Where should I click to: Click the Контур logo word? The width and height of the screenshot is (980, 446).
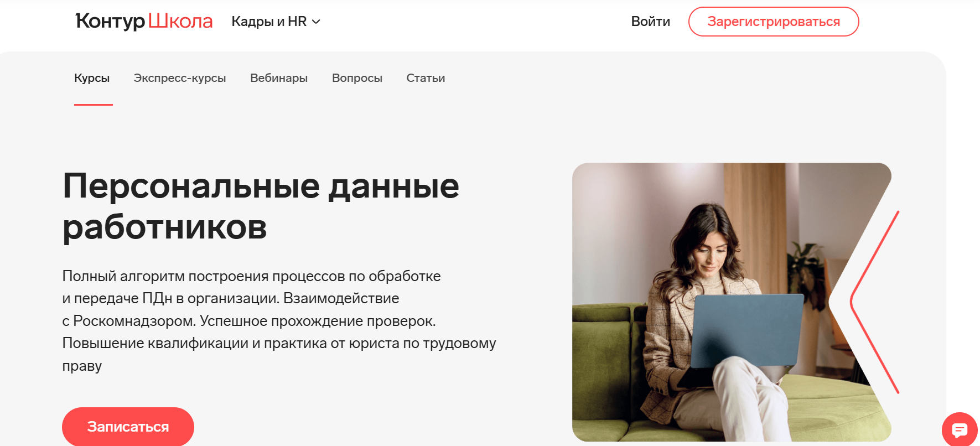pyautogui.click(x=110, y=22)
